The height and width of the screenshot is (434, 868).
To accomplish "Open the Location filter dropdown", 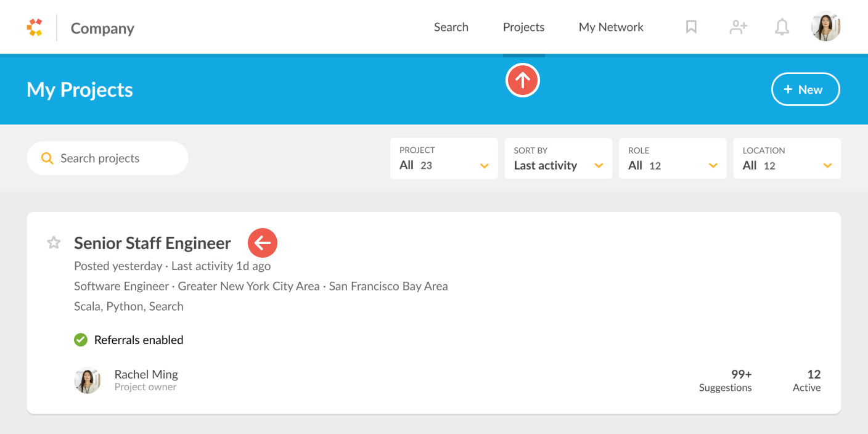I will pos(787,158).
